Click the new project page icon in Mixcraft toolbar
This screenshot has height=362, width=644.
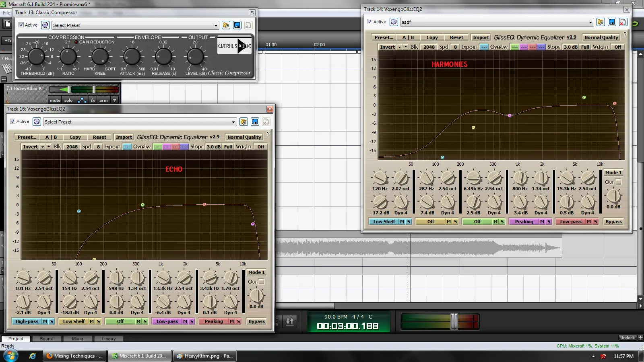[x=7, y=24]
